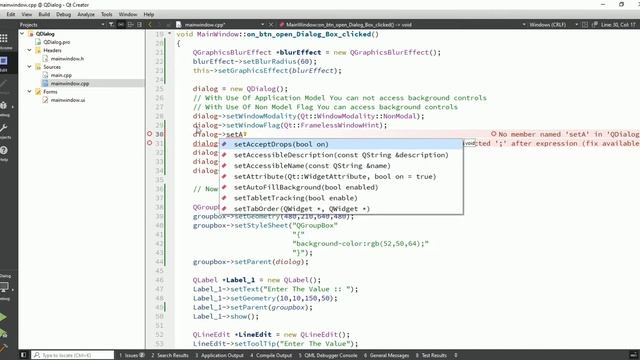
Task: Open the Test Results pane
Action: click(x=431, y=355)
